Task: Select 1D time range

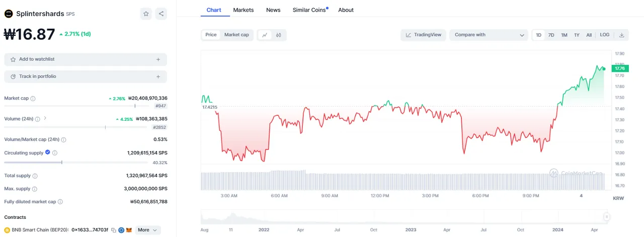Action: tap(539, 35)
